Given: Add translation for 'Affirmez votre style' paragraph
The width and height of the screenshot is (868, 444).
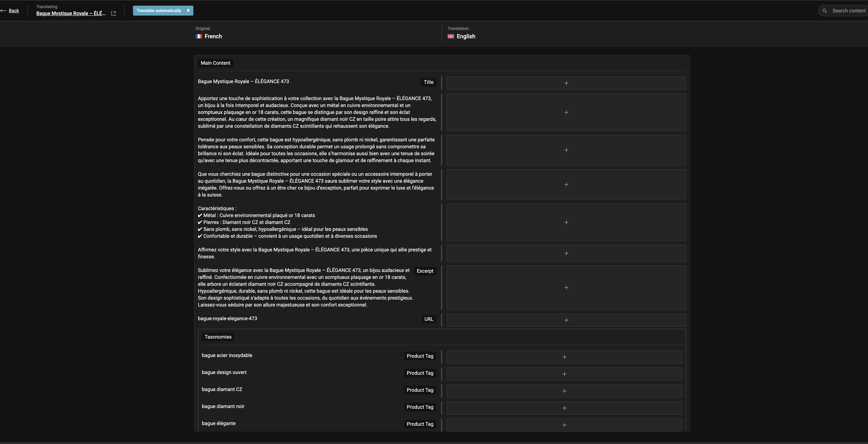Looking at the screenshot, I should (x=566, y=253).
